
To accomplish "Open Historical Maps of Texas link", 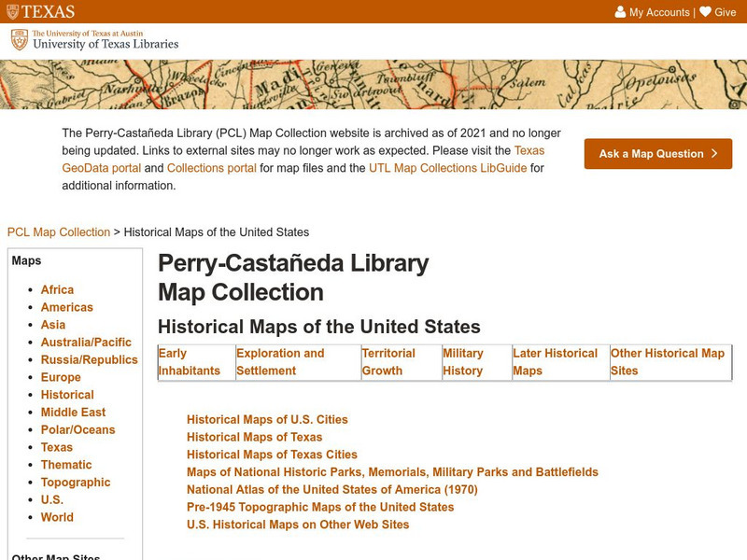I will click(254, 437).
